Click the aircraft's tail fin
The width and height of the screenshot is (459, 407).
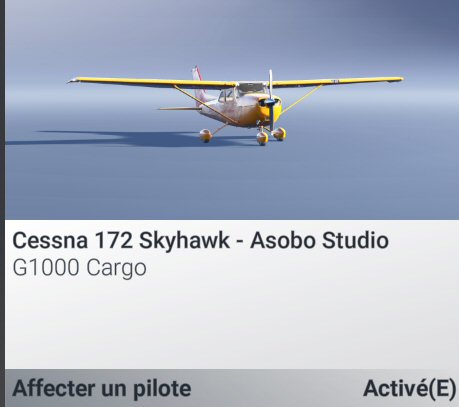(197, 74)
